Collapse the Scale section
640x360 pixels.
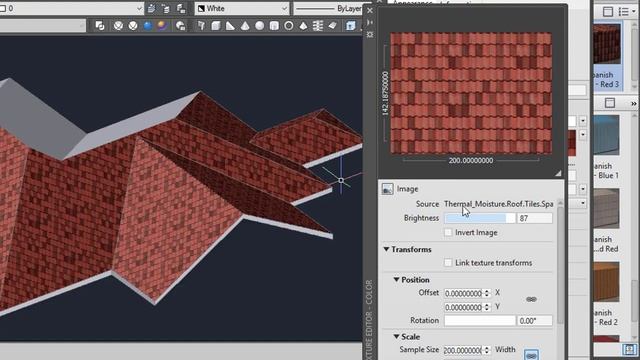(396, 337)
